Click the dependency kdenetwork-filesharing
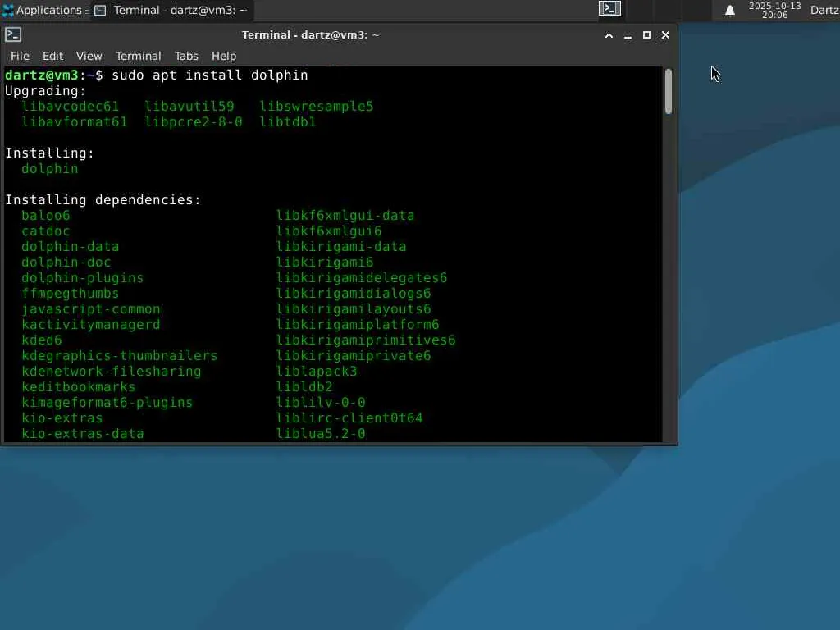Image resolution: width=840 pixels, height=630 pixels. point(112,371)
